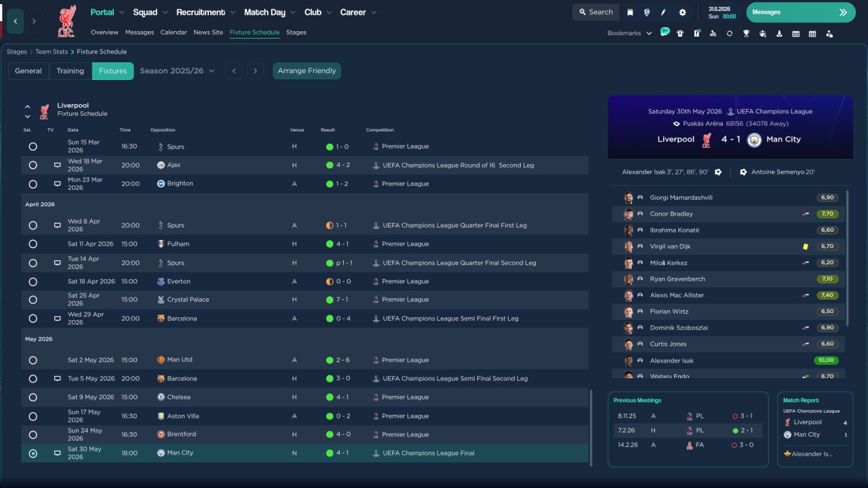The height and width of the screenshot is (488, 868).
Task: Click Conor Bradley's 7,70 rating badge
Action: click(x=827, y=214)
